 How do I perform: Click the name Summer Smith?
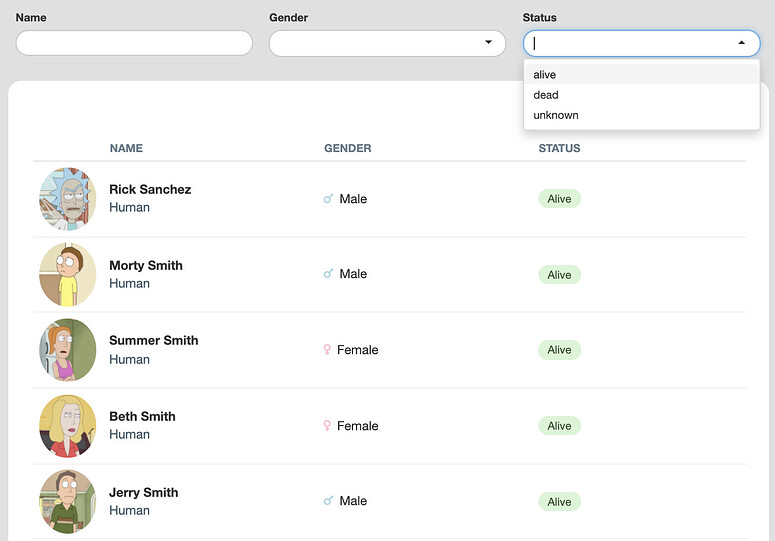click(x=154, y=340)
